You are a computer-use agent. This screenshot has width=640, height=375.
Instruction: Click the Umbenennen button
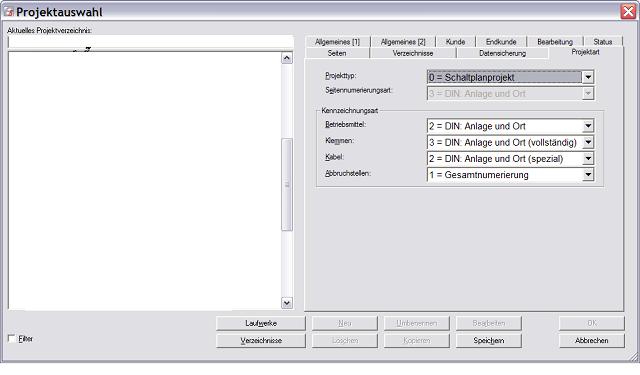pos(417,323)
